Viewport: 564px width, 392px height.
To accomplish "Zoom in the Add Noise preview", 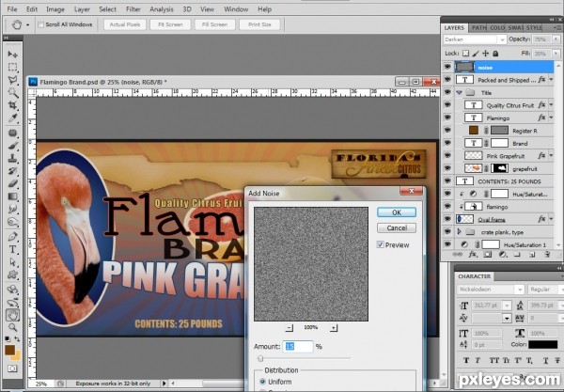I will 334,328.
